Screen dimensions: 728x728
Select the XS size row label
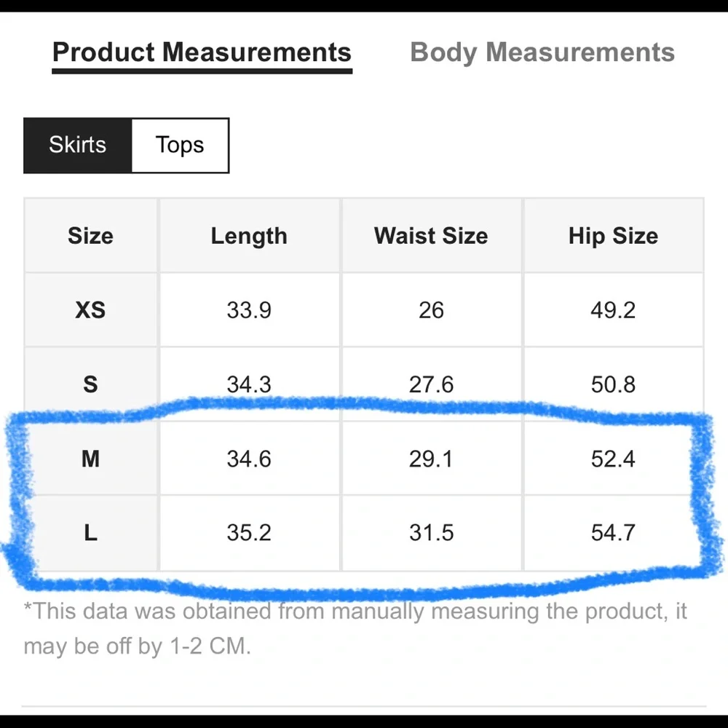[x=90, y=310]
